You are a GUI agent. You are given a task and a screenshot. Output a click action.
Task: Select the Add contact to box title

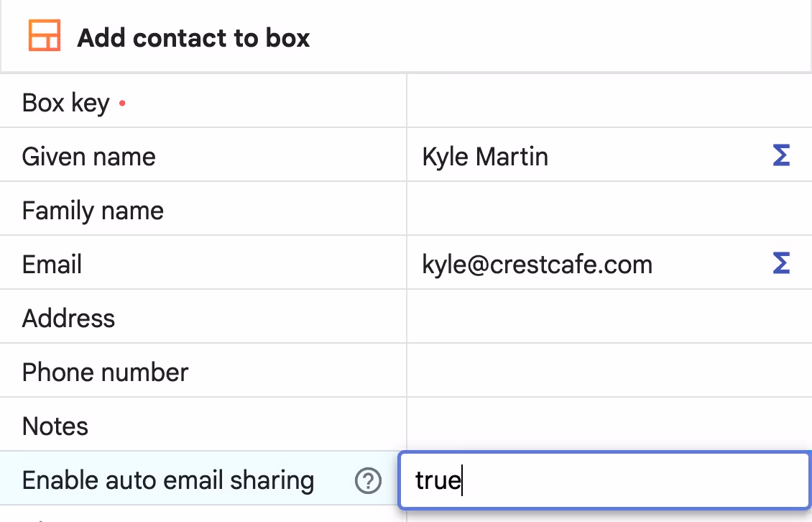(193, 38)
